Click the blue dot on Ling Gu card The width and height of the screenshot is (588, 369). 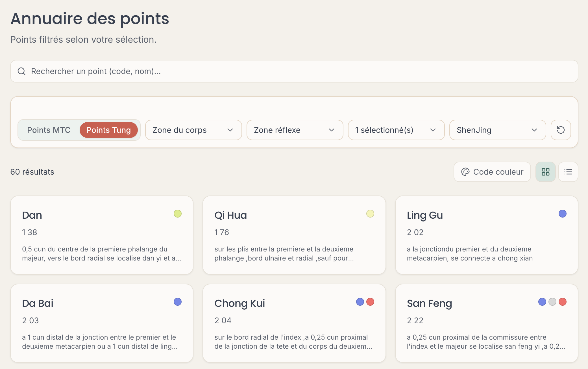tap(562, 214)
